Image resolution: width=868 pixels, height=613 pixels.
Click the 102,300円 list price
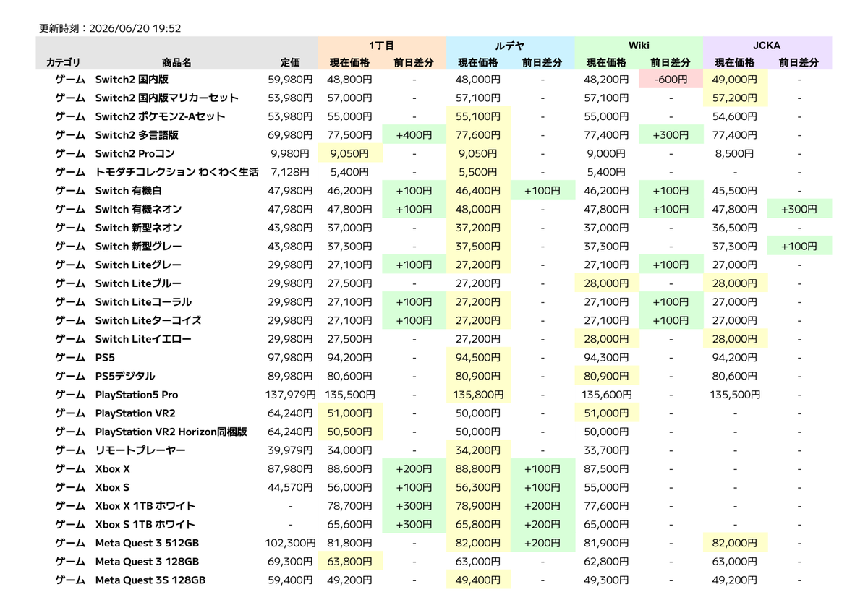pos(290,543)
